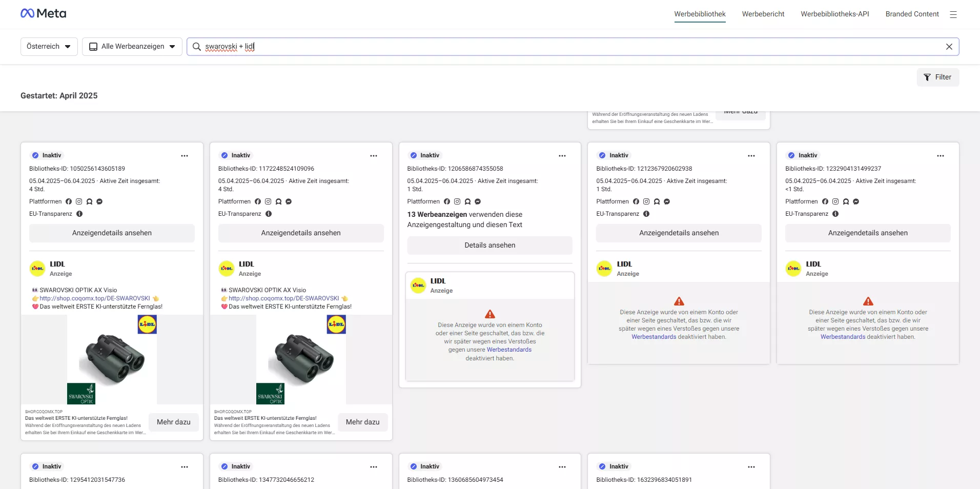Click the Meta logo
This screenshot has width=980, height=489.
pos(44,14)
